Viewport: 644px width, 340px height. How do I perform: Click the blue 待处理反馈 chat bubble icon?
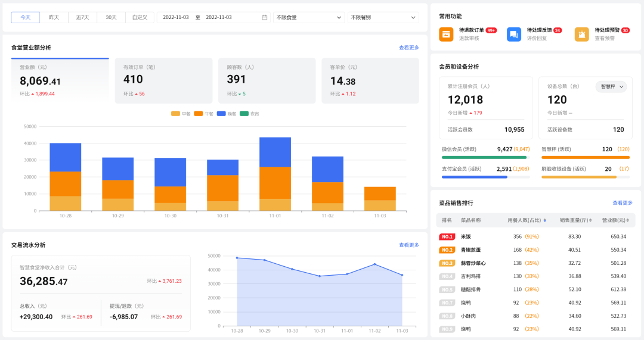click(x=514, y=34)
